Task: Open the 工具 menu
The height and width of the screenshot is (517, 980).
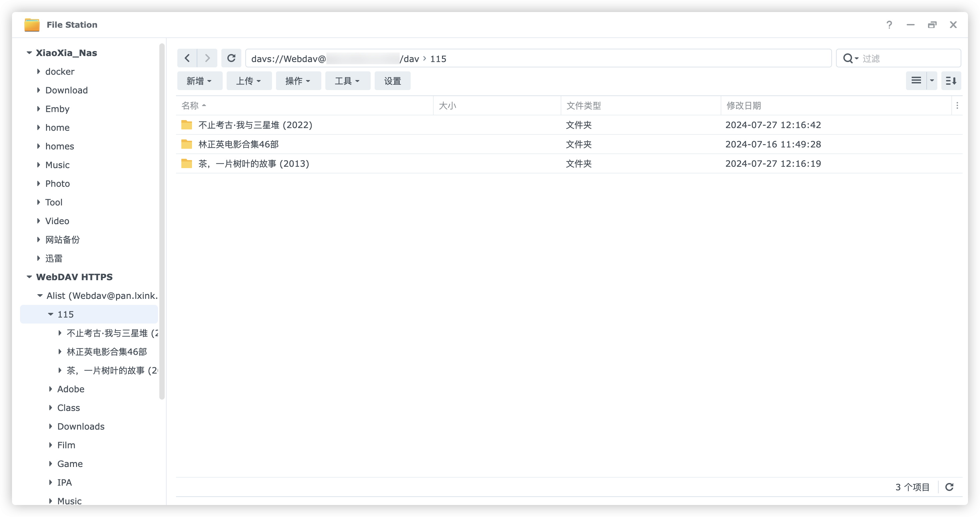Action: tap(347, 81)
